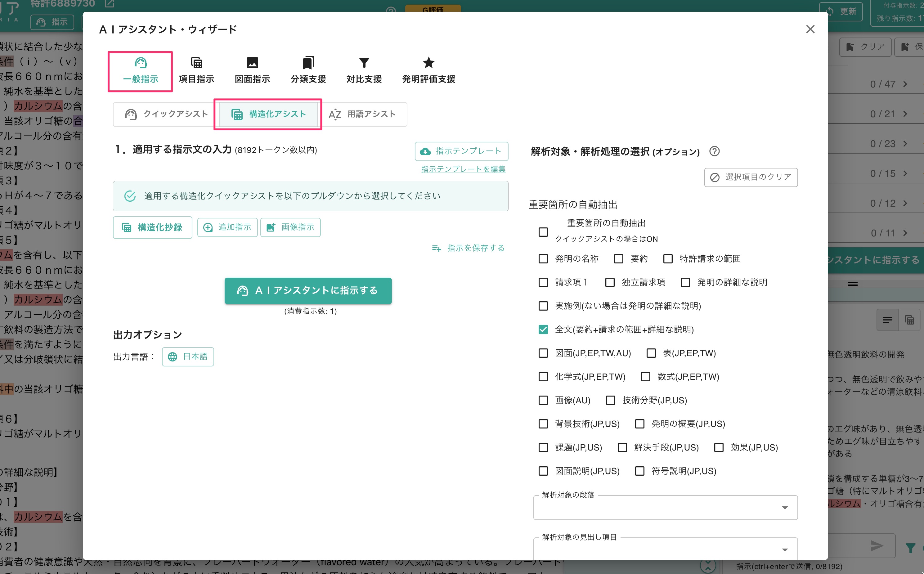
Task: Click the table view icon in background panel
Action: tap(910, 320)
